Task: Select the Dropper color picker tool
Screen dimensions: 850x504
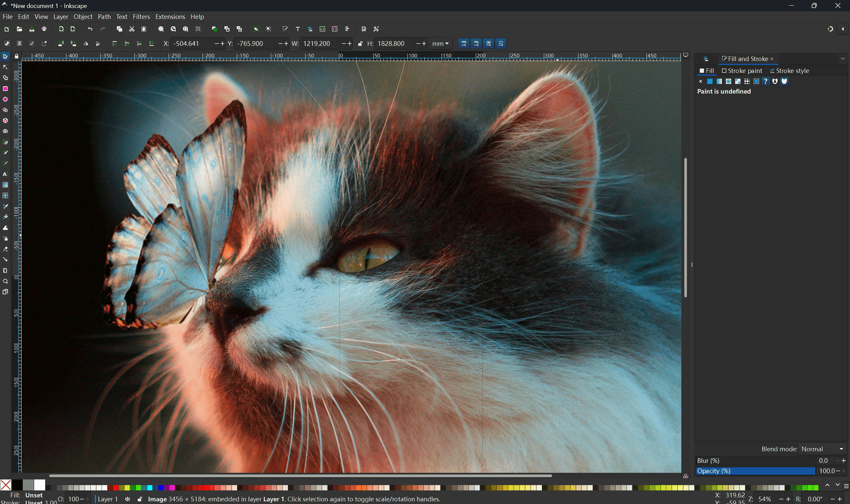Action: 5,206
